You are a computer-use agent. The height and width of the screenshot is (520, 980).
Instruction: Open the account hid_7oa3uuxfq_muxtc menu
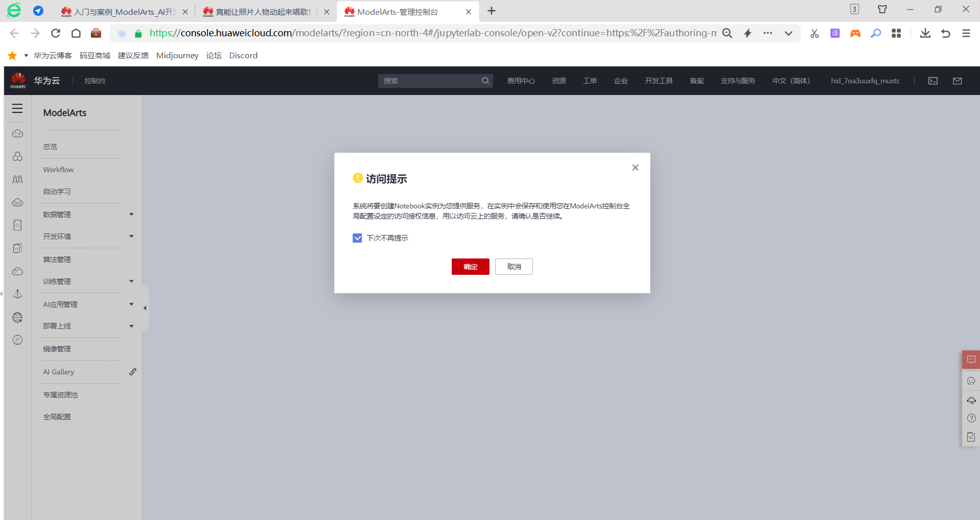coord(865,81)
